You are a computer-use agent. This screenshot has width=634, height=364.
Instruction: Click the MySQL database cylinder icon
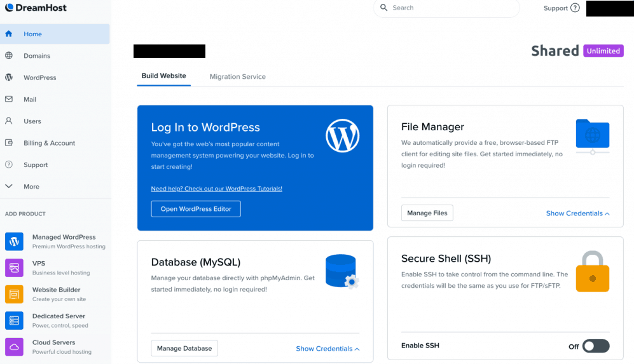pyautogui.click(x=342, y=271)
